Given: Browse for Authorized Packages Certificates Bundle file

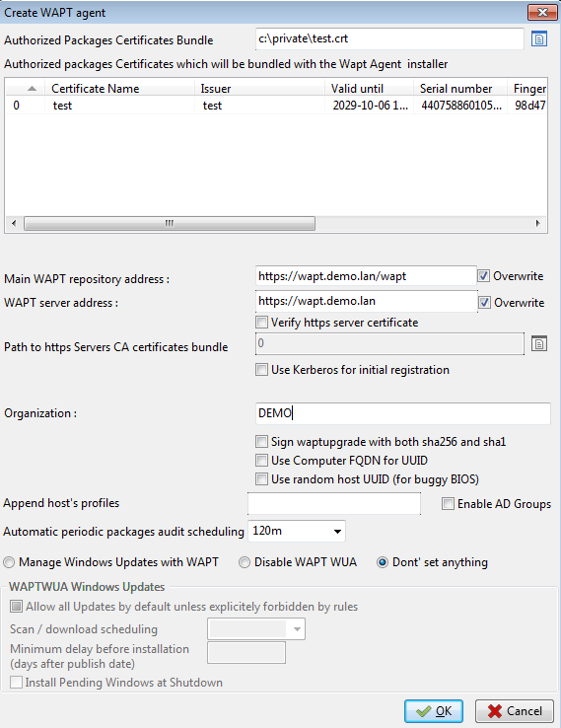Looking at the screenshot, I should tap(538, 39).
